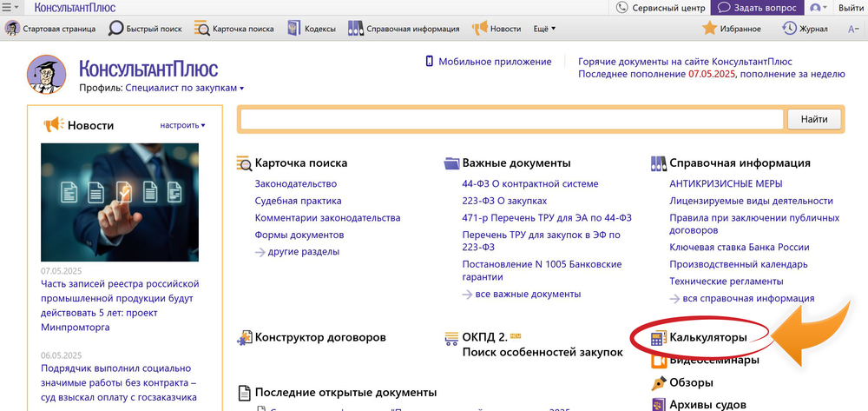This screenshot has width=868, height=411.
Task: Expand the Ещё toolbar dropdown
Action: point(544,29)
